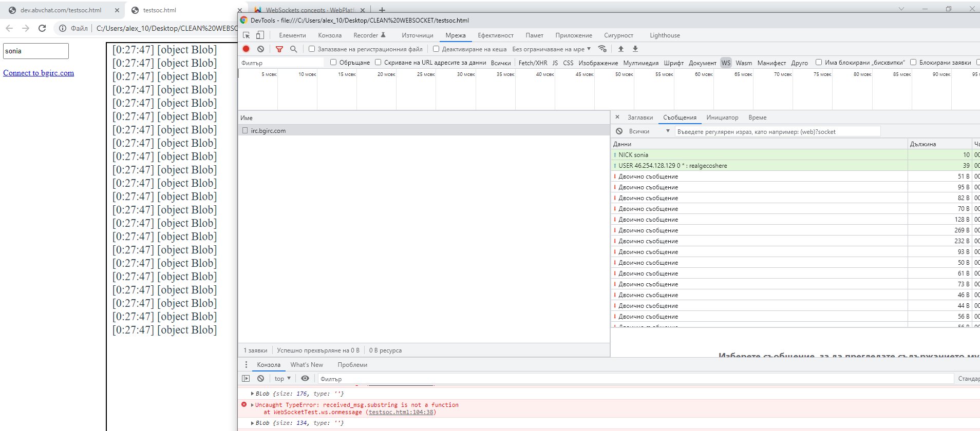Create a live expression with eye icon

pos(305,379)
